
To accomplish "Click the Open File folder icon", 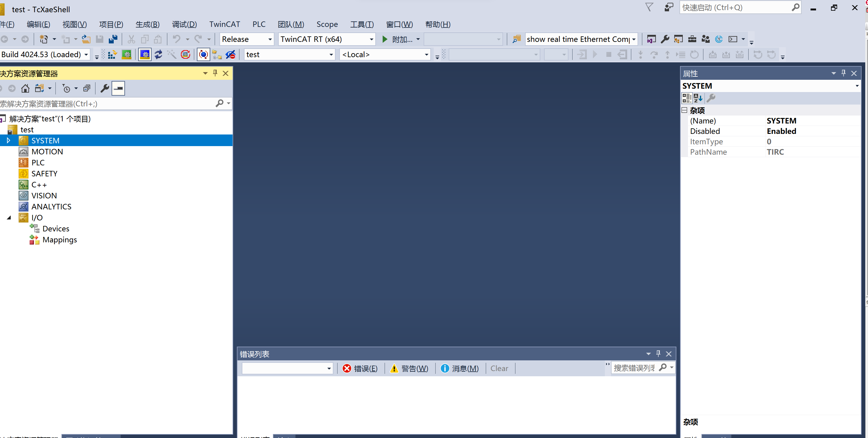I will coord(86,39).
